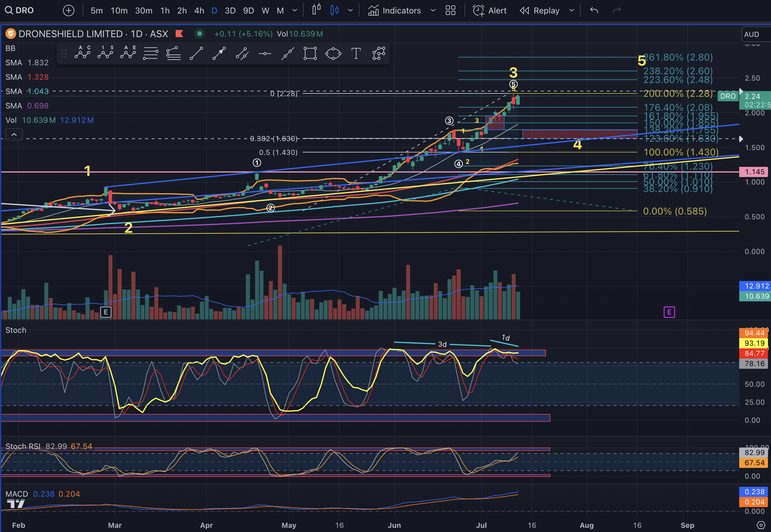
Task: Select the ellipse drawing tool
Action: click(x=333, y=53)
